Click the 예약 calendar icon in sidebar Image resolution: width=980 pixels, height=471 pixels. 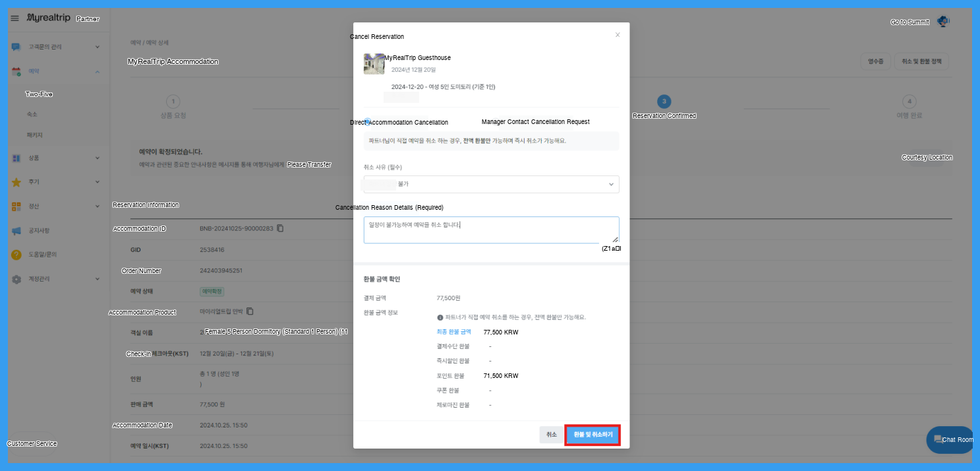coord(16,71)
